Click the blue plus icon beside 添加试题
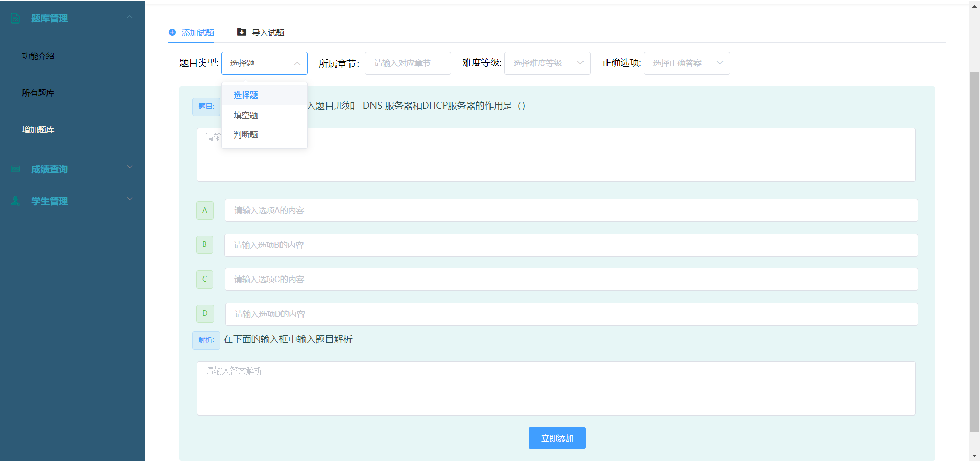 pos(172,32)
